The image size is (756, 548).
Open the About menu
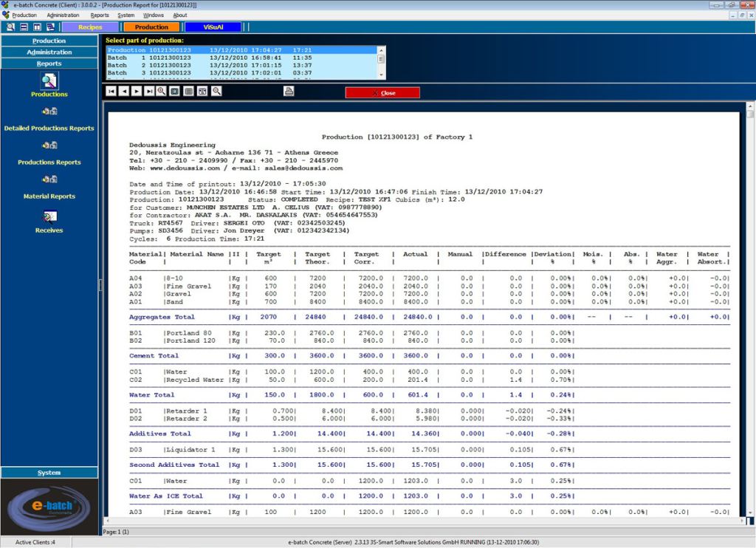point(180,16)
